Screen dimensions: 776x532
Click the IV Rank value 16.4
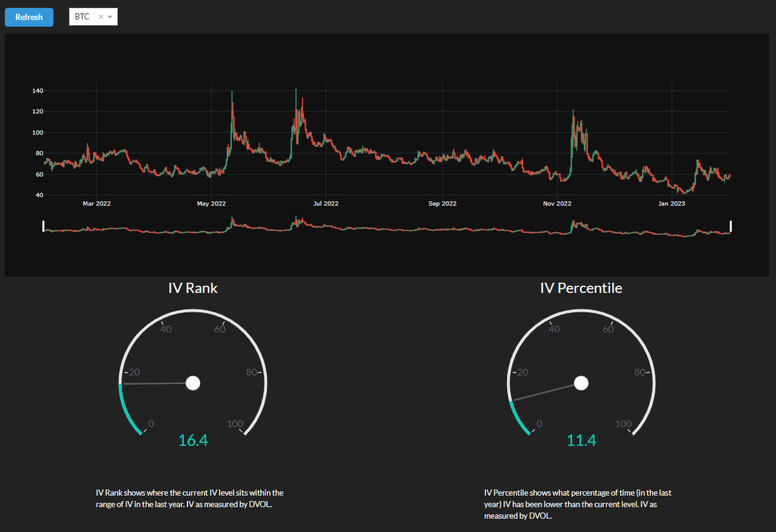(193, 440)
